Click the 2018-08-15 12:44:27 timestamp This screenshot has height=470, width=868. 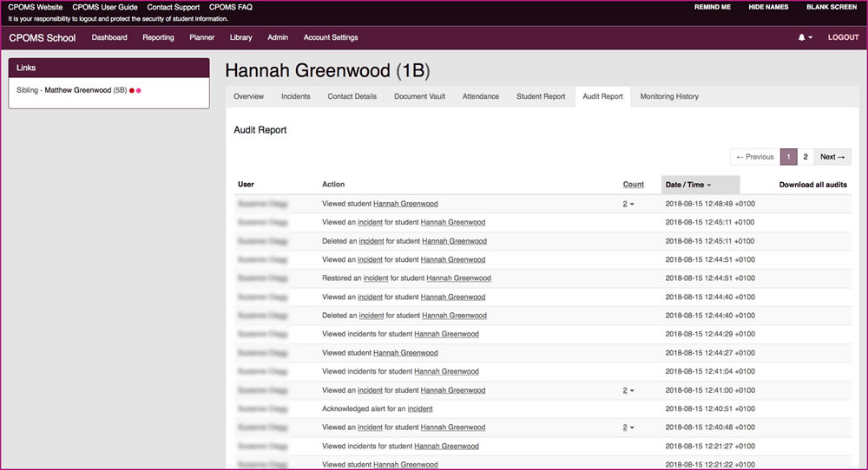(710, 353)
